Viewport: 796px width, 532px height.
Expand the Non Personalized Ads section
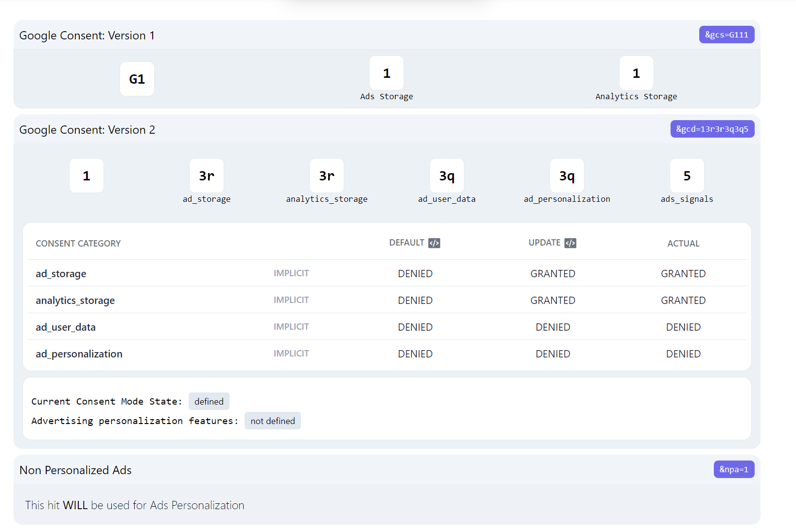click(x=75, y=470)
